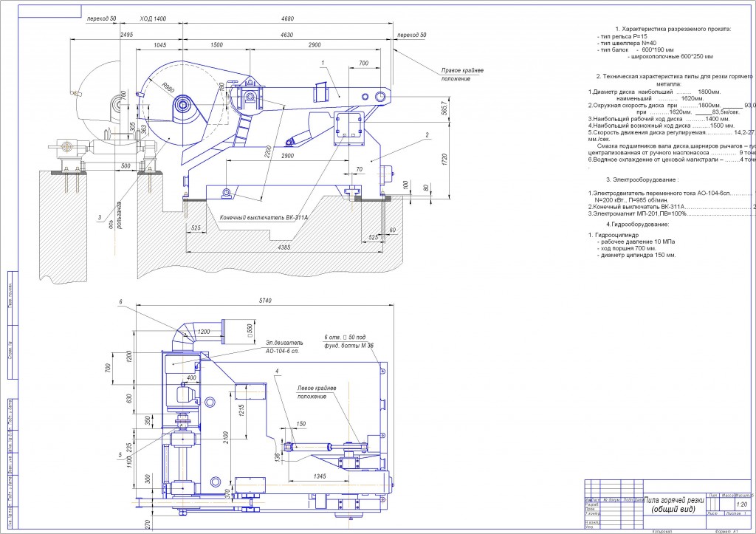Click the 'фунд. болты М 36' note
This screenshot has width=756, height=534.
tap(348, 346)
